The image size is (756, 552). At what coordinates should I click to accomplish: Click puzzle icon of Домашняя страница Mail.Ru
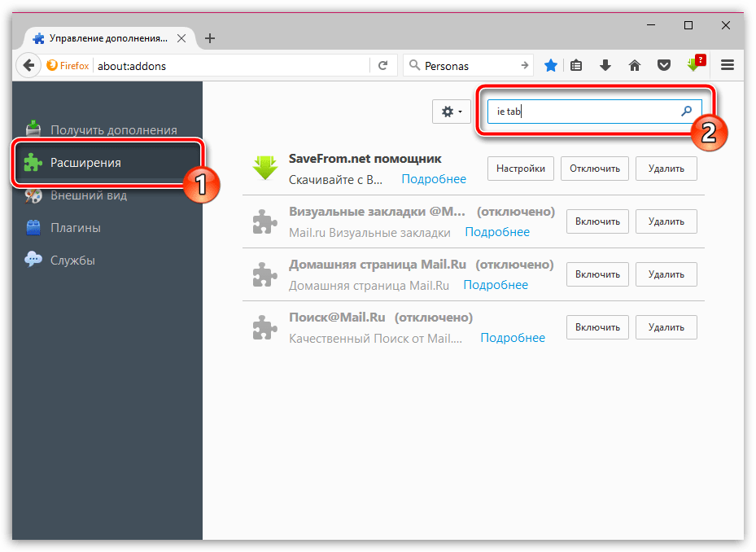pos(265,274)
